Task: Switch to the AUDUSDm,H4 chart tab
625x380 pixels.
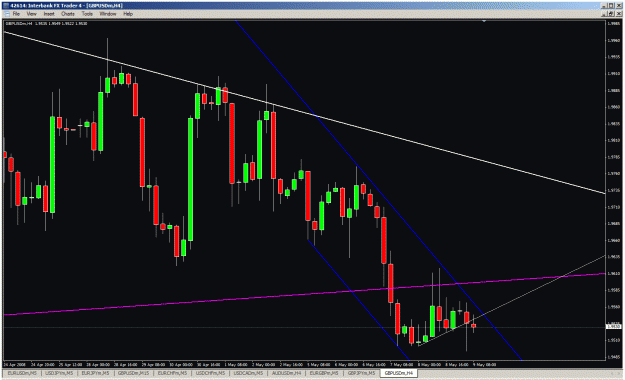Action: pyautogui.click(x=286, y=373)
